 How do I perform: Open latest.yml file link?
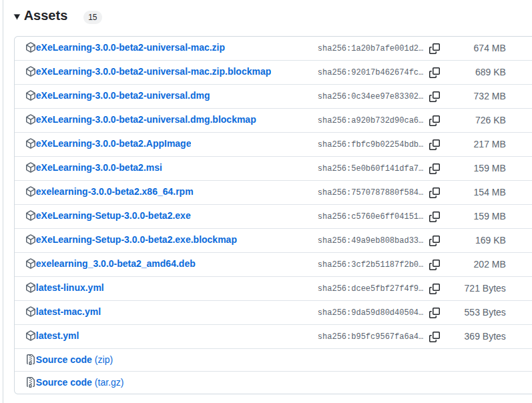57,336
